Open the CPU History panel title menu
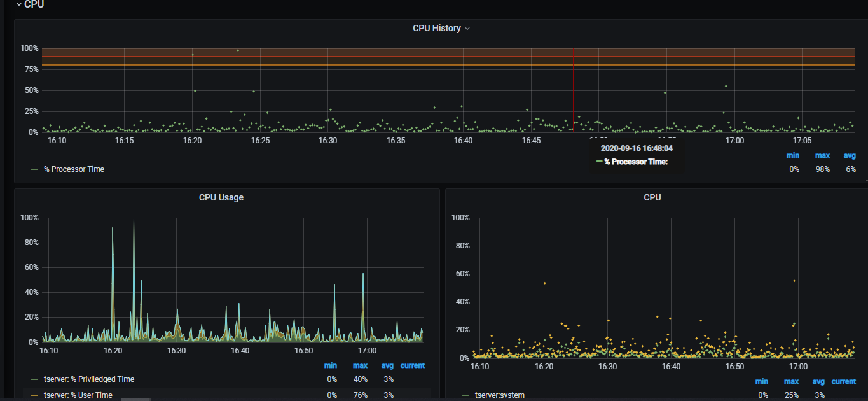This screenshot has width=868, height=401. coord(437,28)
